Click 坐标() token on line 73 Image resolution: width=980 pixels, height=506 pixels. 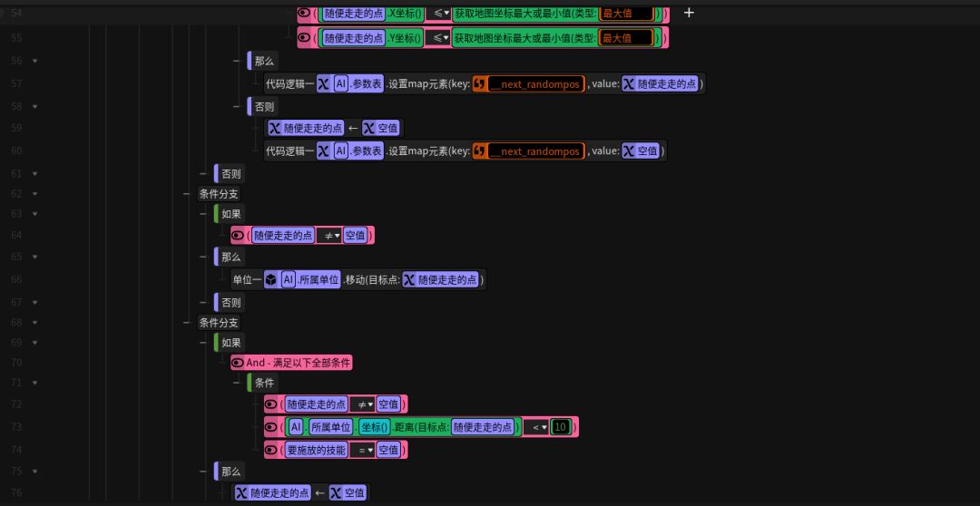point(375,427)
